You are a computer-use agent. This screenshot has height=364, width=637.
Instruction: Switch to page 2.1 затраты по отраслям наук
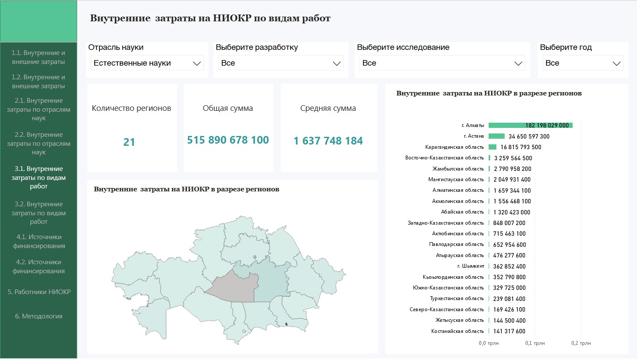[x=38, y=109]
